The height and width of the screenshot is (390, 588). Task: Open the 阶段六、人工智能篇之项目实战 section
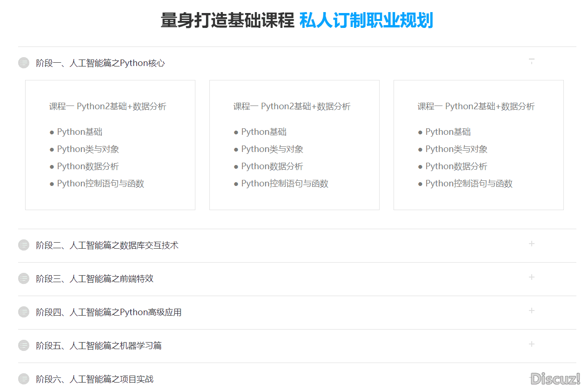(x=95, y=379)
